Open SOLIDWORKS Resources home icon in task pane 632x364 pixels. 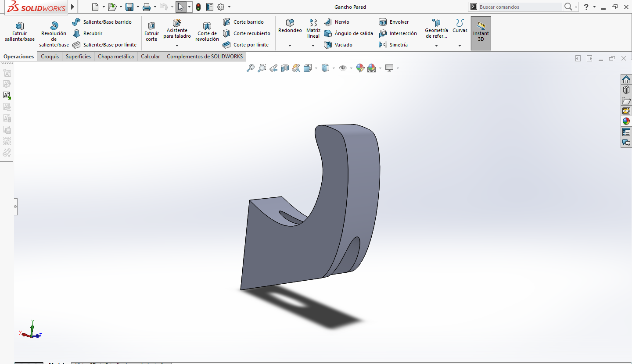click(626, 79)
